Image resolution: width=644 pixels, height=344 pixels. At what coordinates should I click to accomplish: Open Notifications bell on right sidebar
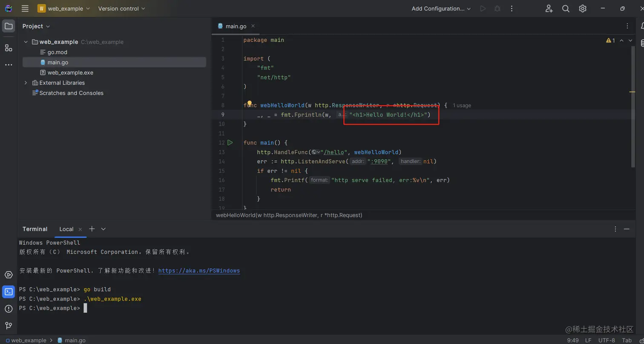pos(642,26)
